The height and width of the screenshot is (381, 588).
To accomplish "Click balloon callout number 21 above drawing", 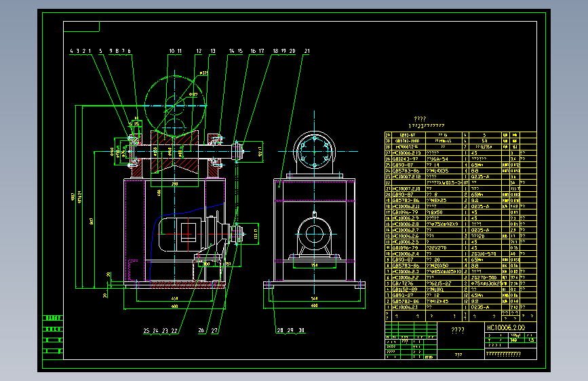I will point(307,51).
